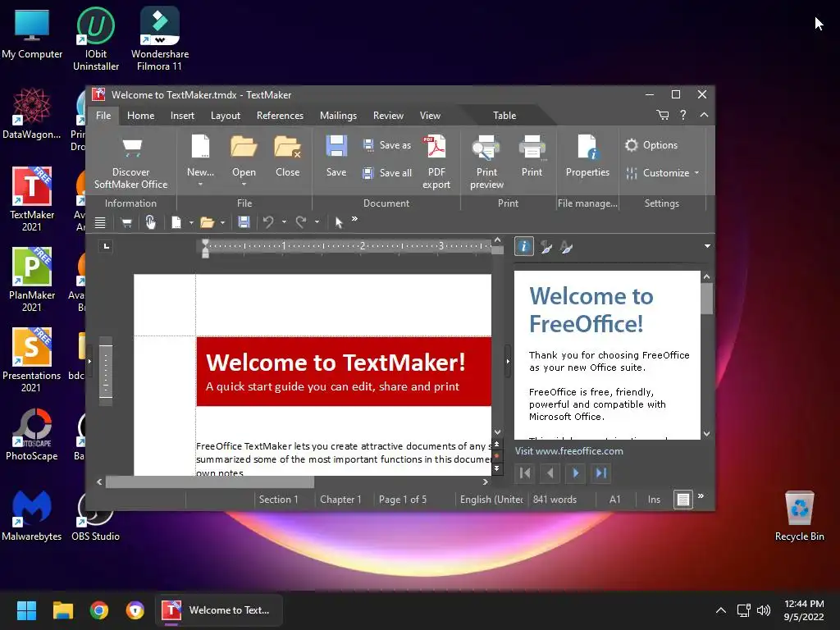Switch to the Review ribbon tab
This screenshot has width=840, height=630.
tap(388, 116)
